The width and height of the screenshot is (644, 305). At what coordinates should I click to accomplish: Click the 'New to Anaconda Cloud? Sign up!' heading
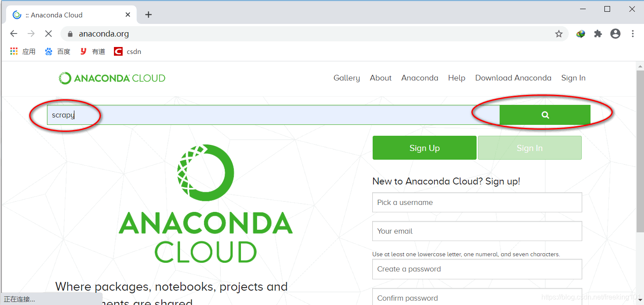446,181
